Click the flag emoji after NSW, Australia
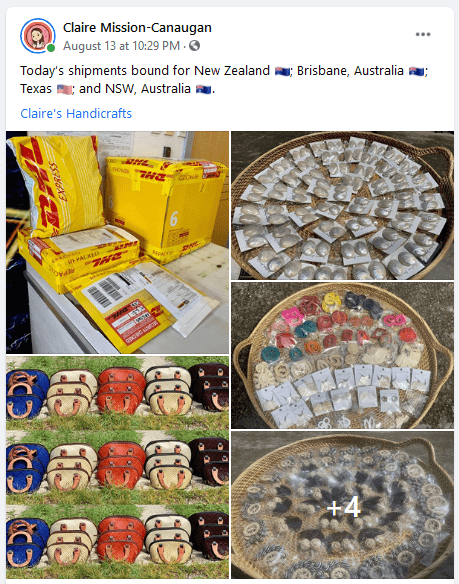The width and height of the screenshot is (459, 584). click(203, 89)
